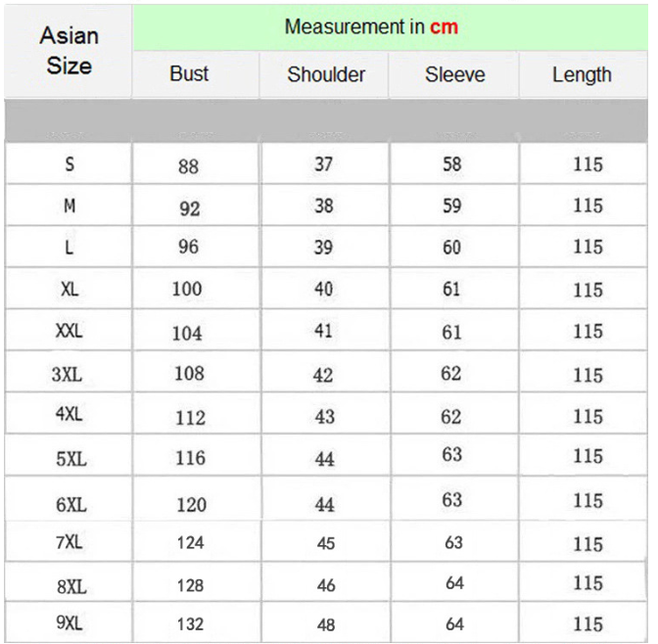Click the 9XL size label
Viewport: 658px width, 644px height.
point(69,623)
